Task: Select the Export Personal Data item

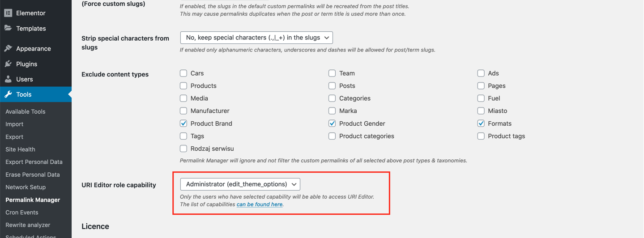Action: (x=34, y=162)
